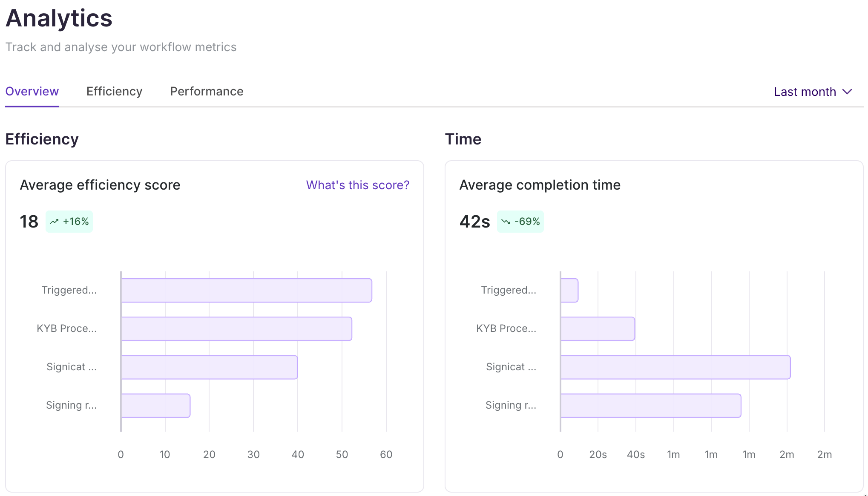Click the Signing row label in efficiency chart
Screen dimensions: 868x496
[71, 405]
